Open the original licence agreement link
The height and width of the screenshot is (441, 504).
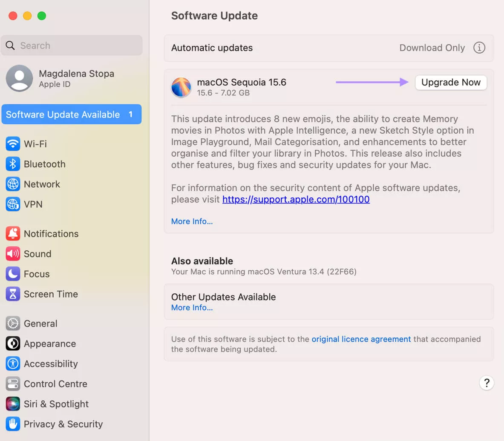point(361,339)
